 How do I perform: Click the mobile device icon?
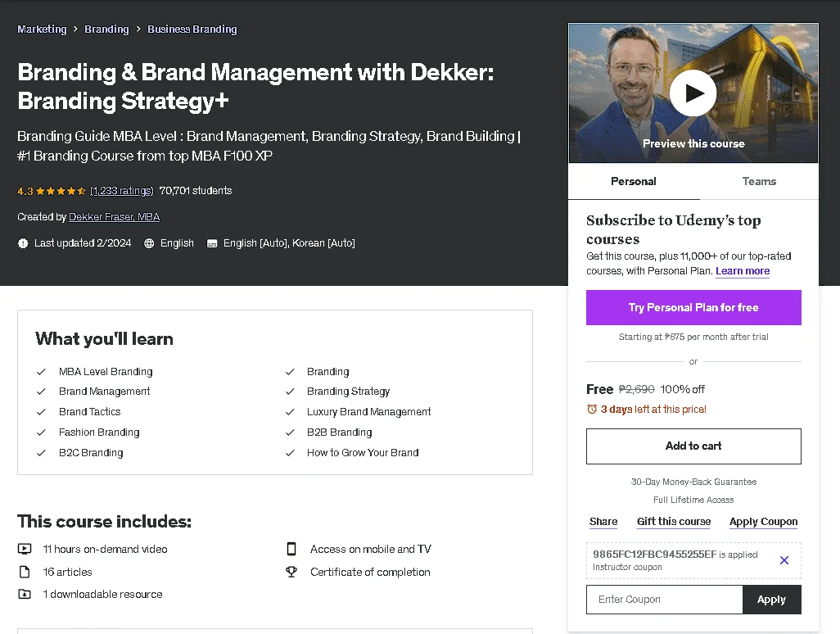[x=291, y=549]
